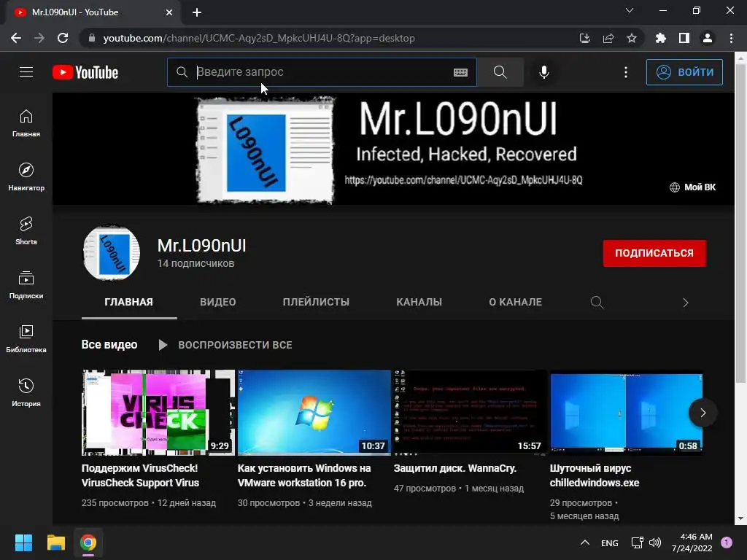
Task: Reload the page
Action: 63,38
